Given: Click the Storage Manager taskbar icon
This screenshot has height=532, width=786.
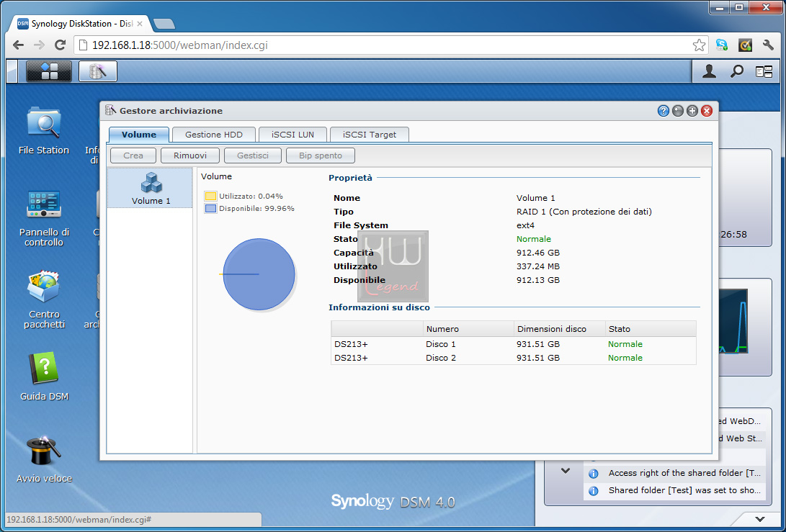Looking at the screenshot, I should pyautogui.click(x=98, y=71).
